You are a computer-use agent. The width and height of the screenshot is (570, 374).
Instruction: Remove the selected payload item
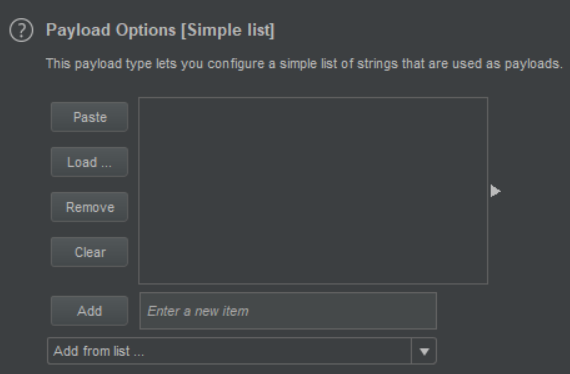click(89, 207)
